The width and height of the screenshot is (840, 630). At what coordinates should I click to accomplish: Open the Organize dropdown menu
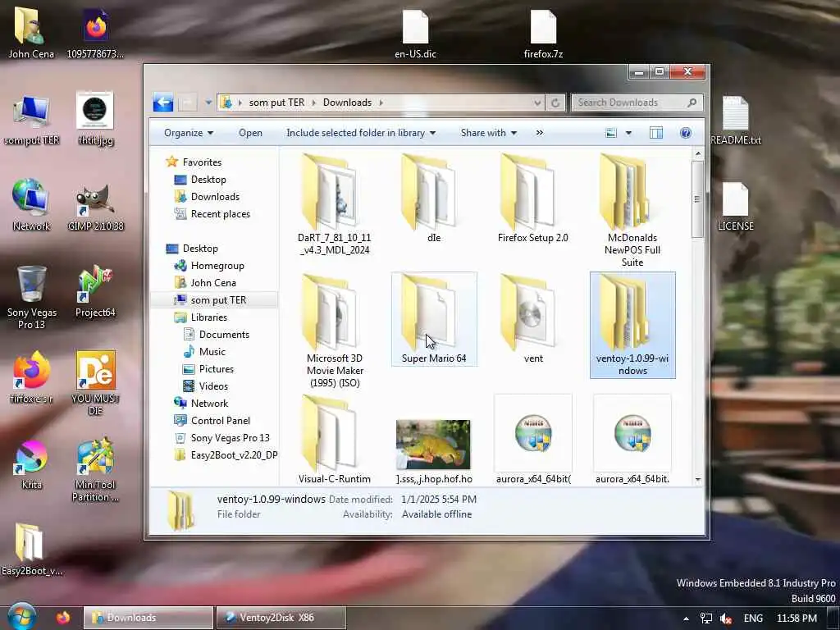click(189, 133)
